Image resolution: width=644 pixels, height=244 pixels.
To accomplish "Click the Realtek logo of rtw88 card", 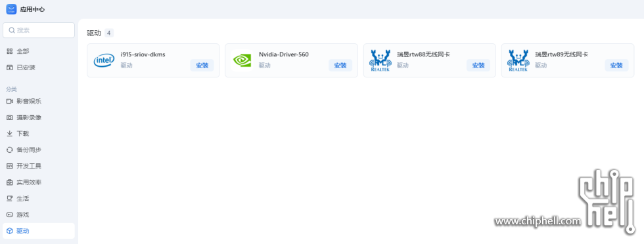I will pyautogui.click(x=380, y=60).
